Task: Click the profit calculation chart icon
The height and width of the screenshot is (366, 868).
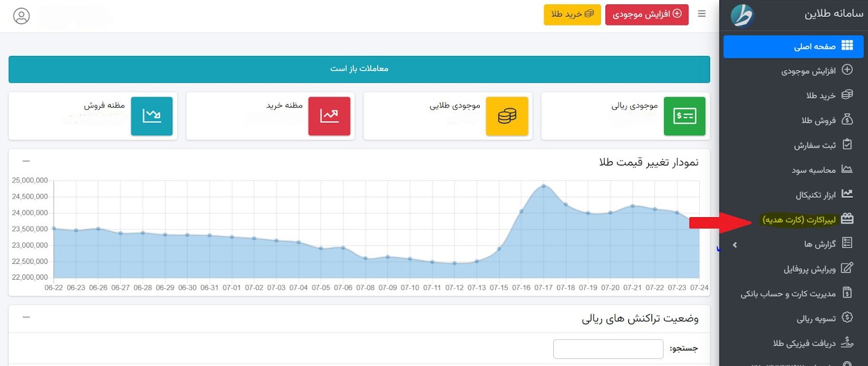Action: (x=847, y=169)
